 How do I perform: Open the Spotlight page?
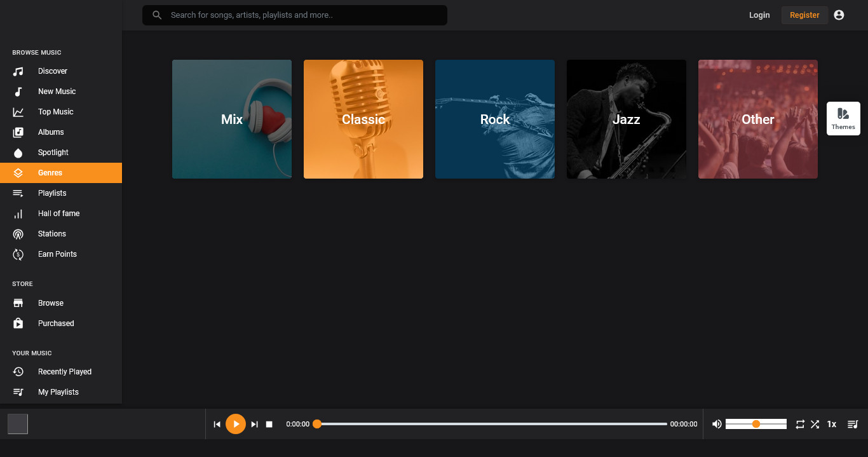tap(61, 153)
